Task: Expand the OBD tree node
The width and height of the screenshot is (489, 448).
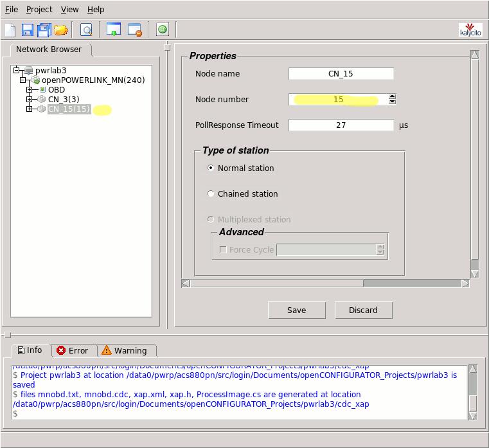Action: pyautogui.click(x=29, y=90)
